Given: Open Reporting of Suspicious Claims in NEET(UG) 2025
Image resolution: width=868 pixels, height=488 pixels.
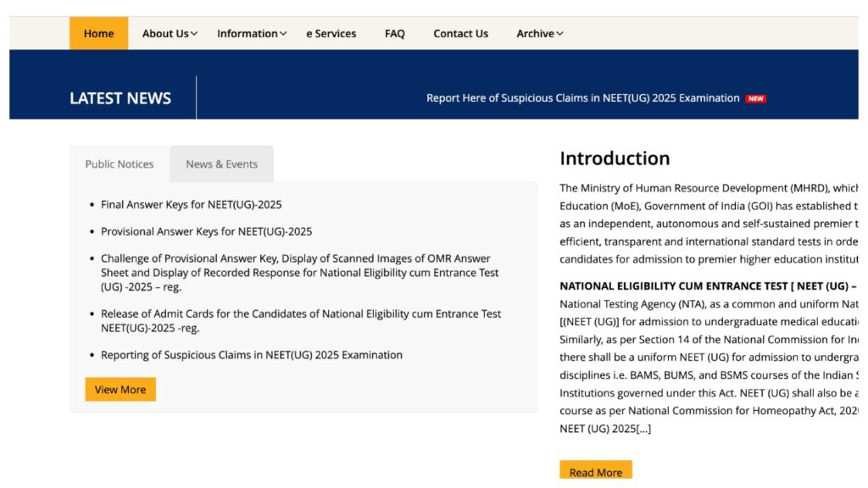Looking at the screenshot, I should tap(252, 354).
